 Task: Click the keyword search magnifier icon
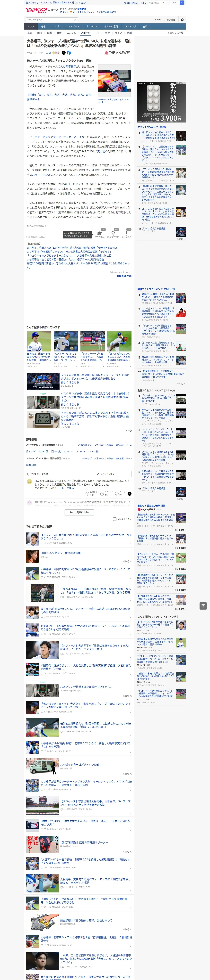(75, 20)
